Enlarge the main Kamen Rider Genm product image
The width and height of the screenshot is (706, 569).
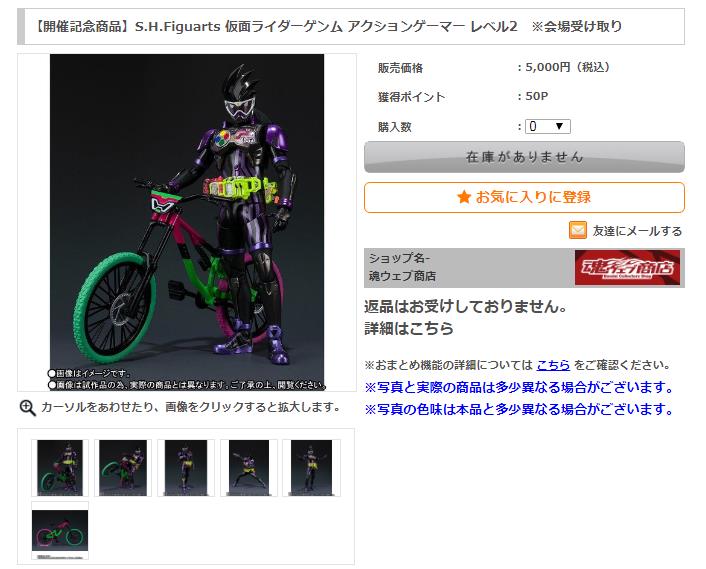coord(187,222)
